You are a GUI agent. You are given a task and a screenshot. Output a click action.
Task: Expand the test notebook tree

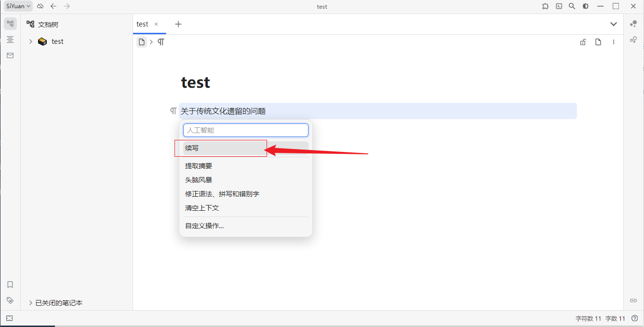[31, 41]
